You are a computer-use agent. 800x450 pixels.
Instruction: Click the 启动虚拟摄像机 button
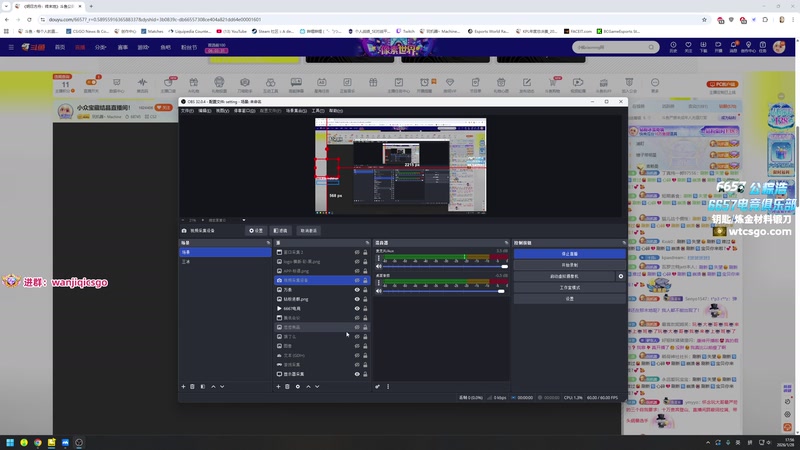(x=564, y=276)
